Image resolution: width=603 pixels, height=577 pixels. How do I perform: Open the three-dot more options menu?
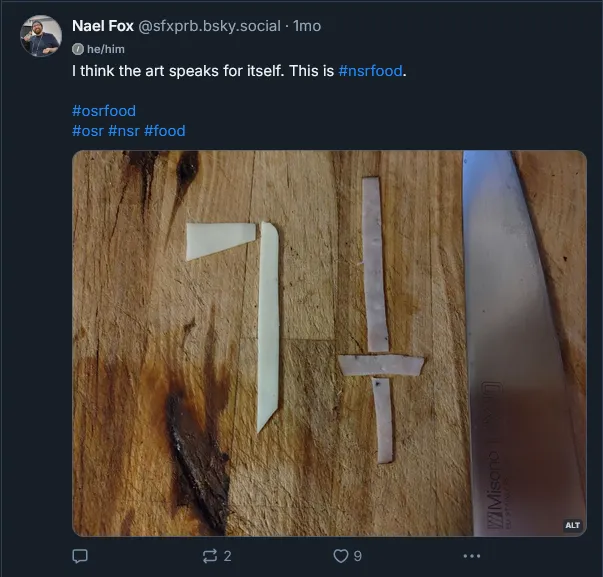(x=472, y=556)
